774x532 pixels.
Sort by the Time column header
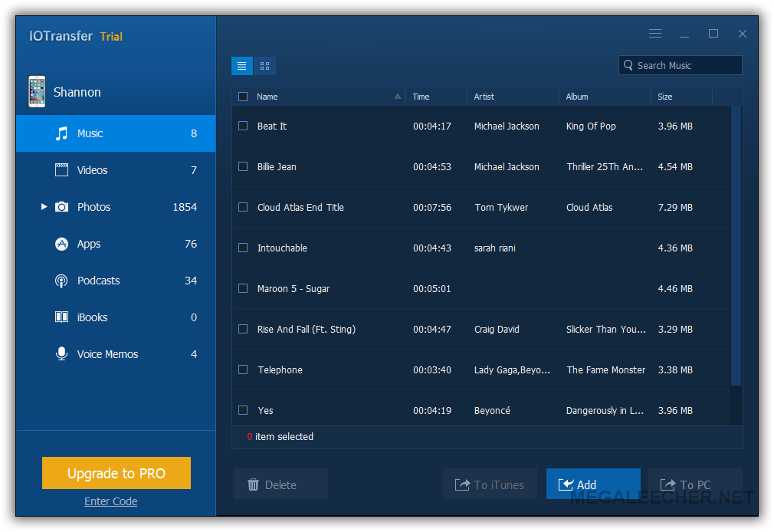coord(436,97)
